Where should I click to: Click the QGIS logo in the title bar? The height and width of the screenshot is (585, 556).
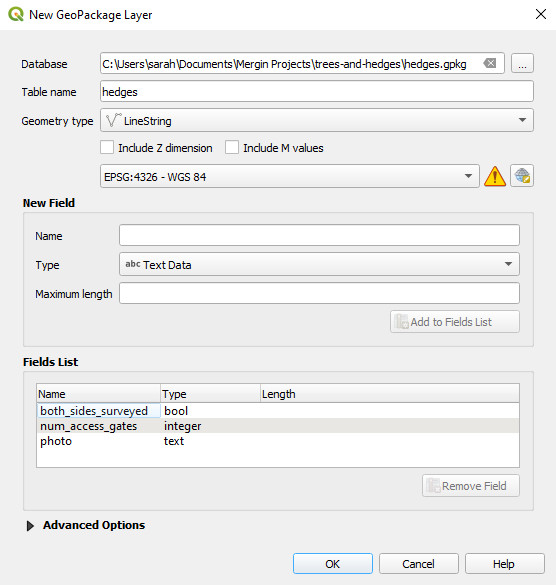[x=16, y=15]
